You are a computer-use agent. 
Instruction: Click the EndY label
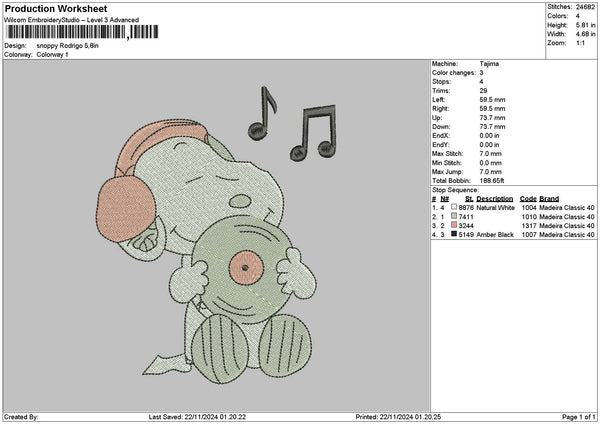pos(441,145)
